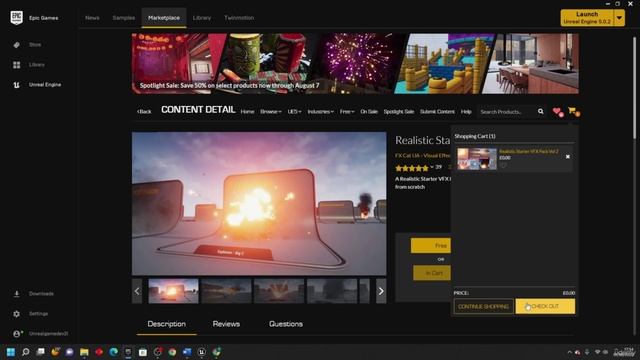Screen dimensions: 640x360
Task: Open the Questions tab
Action: [x=286, y=324]
